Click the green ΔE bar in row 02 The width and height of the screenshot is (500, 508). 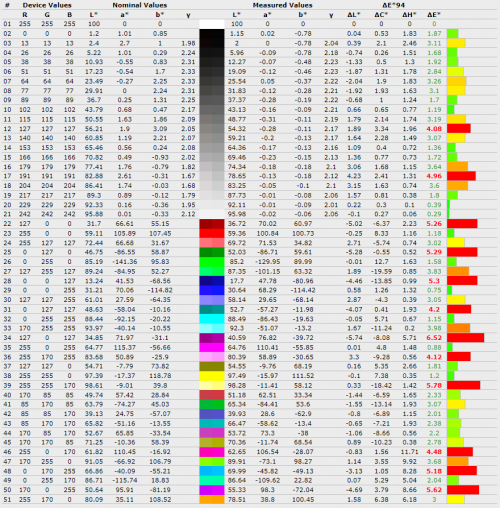pyautogui.click(x=452, y=34)
